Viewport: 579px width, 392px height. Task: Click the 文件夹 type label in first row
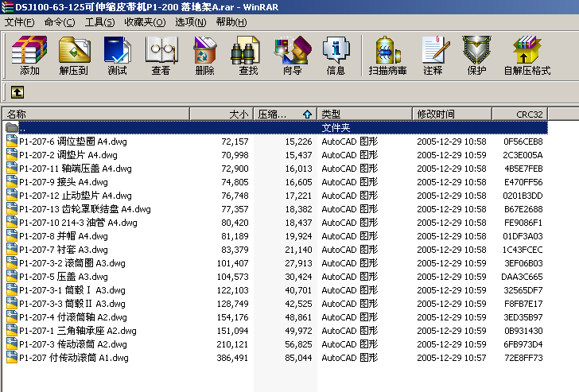(x=336, y=128)
